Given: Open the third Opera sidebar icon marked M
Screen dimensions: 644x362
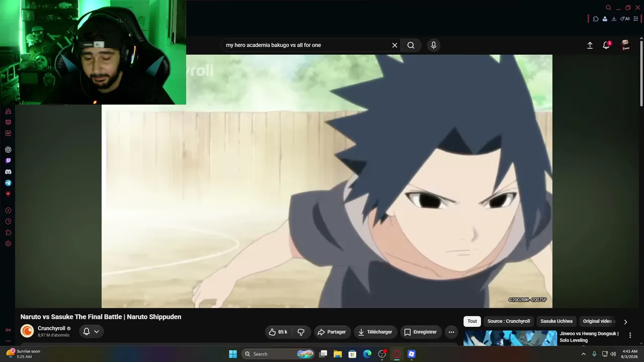Looking at the screenshot, I should pyautogui.click(x=8, y=133).
